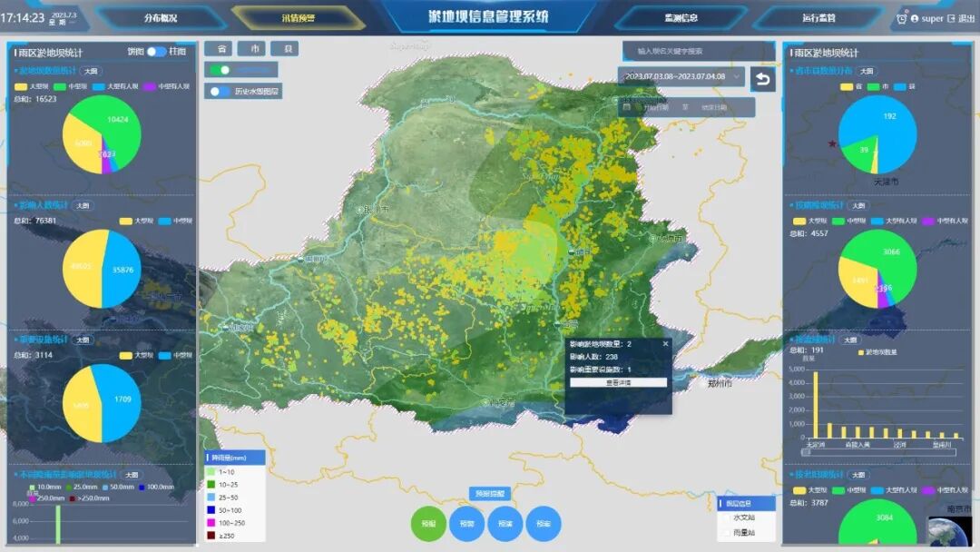Click the blue 预案 circle button
Viewport: 980px width, 552px height.
(x=544, y=523)
